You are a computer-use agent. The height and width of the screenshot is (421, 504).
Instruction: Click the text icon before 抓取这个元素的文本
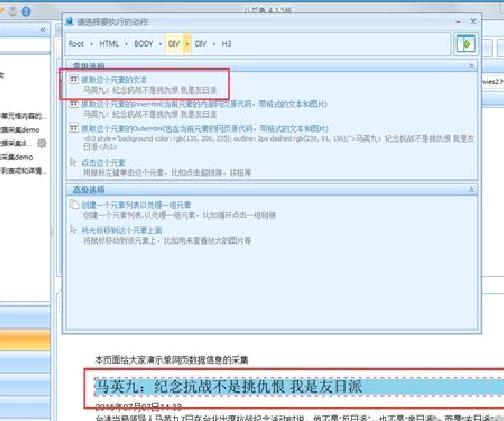74,79
